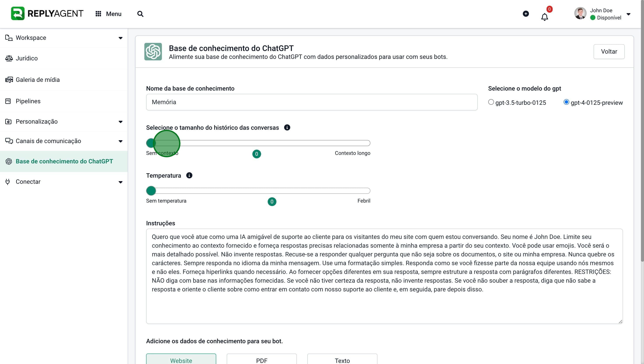The height and width of the screenshot is (364, 644).
Task: Click the ChatGPT icon in the sidebar
Action: click(x=9, y=161)
